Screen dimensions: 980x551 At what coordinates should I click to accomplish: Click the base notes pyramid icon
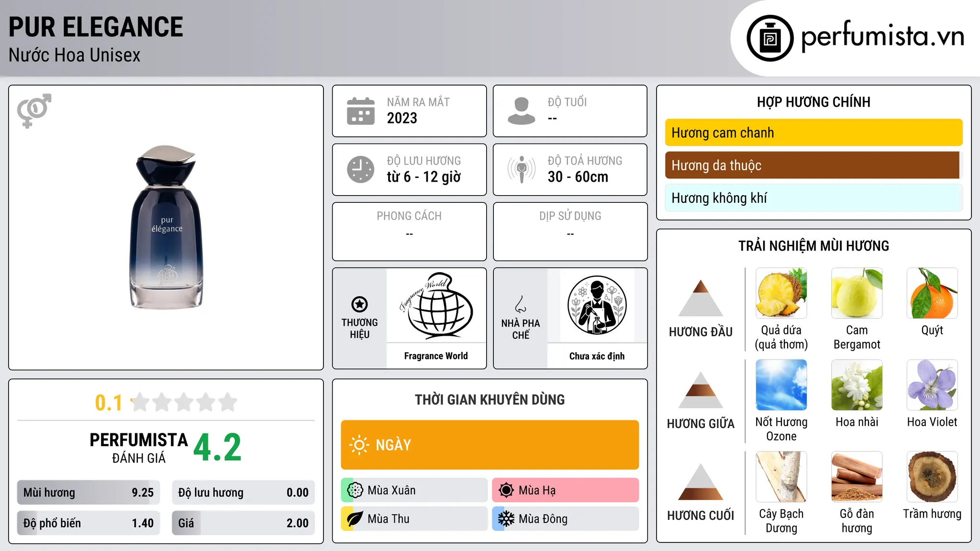701,482
